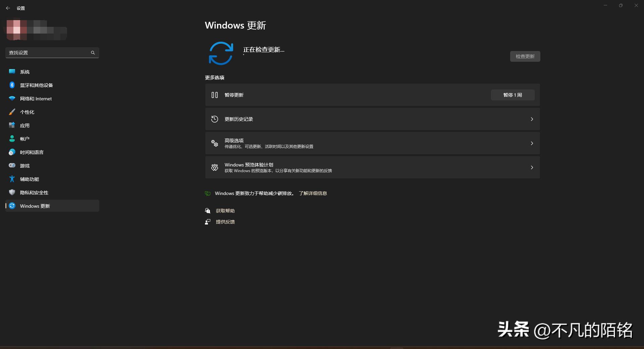Image resolution: width=644 pixels, height=349 pixels.
Task: Minimize the Settings window
Action: (605, 5)
